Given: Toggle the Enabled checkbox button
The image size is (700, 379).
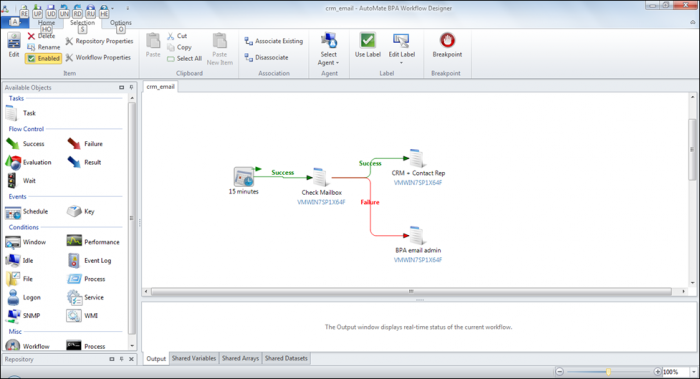Looking at the screenshot, I should [43, 58].
